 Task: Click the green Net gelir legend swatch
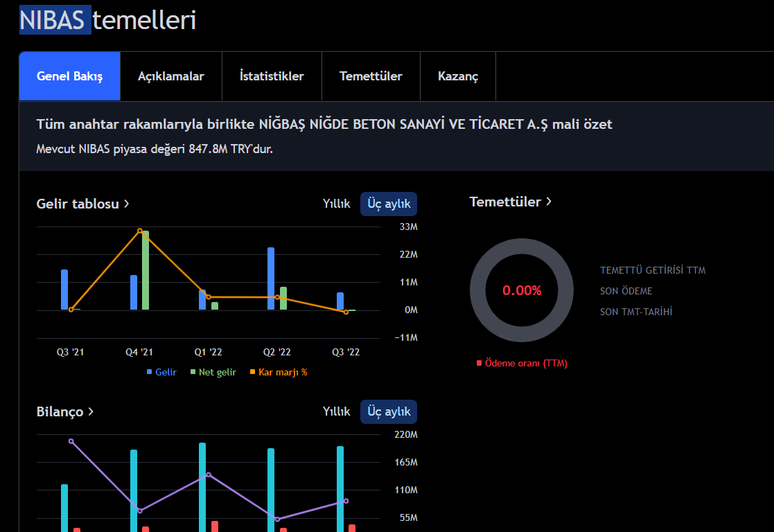[x=193, y=371]
